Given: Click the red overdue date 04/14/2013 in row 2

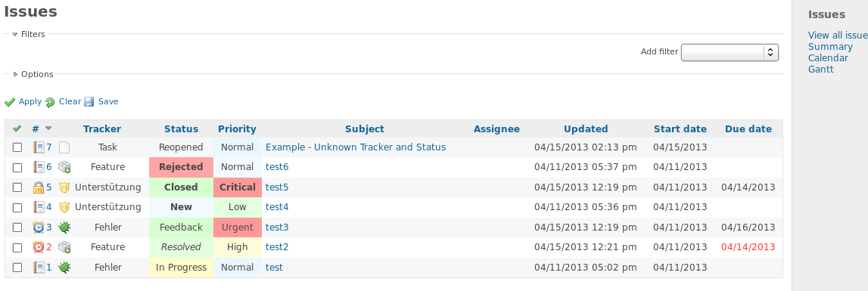Looking at the screenshot, I should [748, 246].
